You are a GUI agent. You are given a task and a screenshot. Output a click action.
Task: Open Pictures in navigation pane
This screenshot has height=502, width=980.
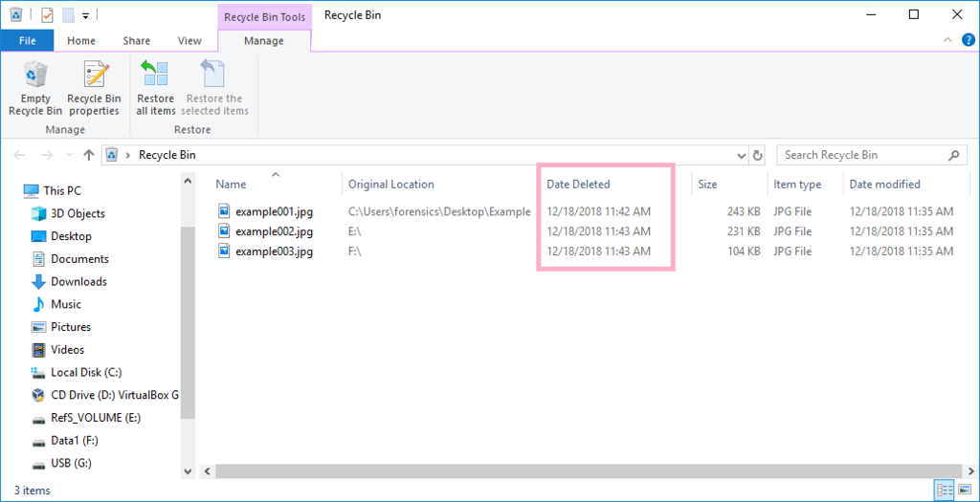61,327
